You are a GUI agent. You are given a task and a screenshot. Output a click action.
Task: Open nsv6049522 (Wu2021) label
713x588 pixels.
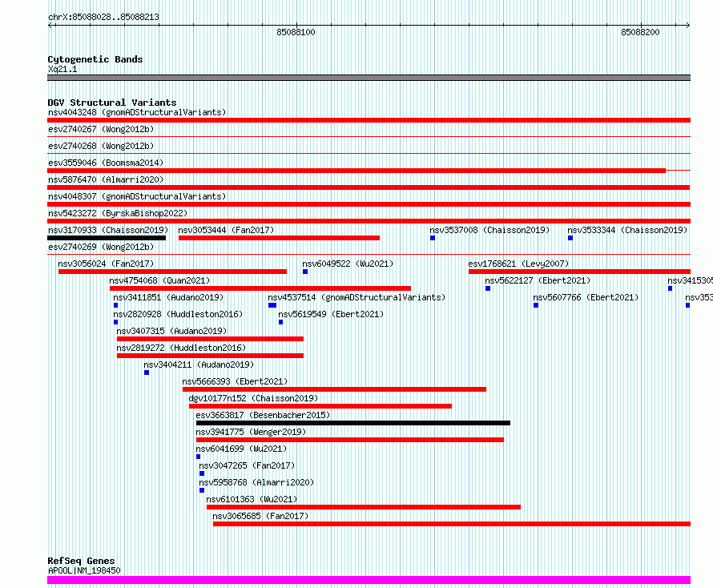coord(348,264)
